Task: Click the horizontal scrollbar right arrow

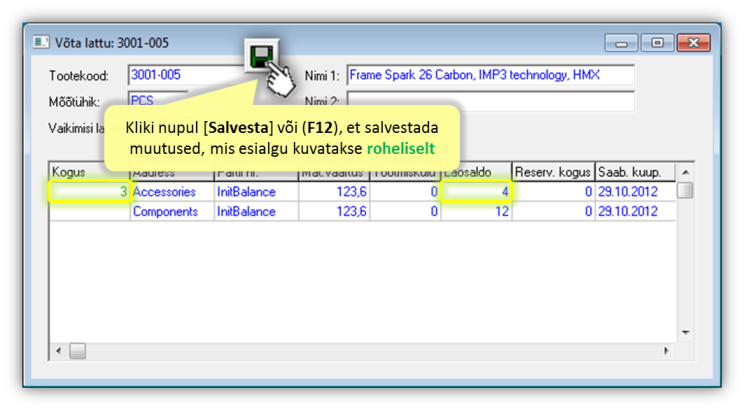Action: [668, 351]
